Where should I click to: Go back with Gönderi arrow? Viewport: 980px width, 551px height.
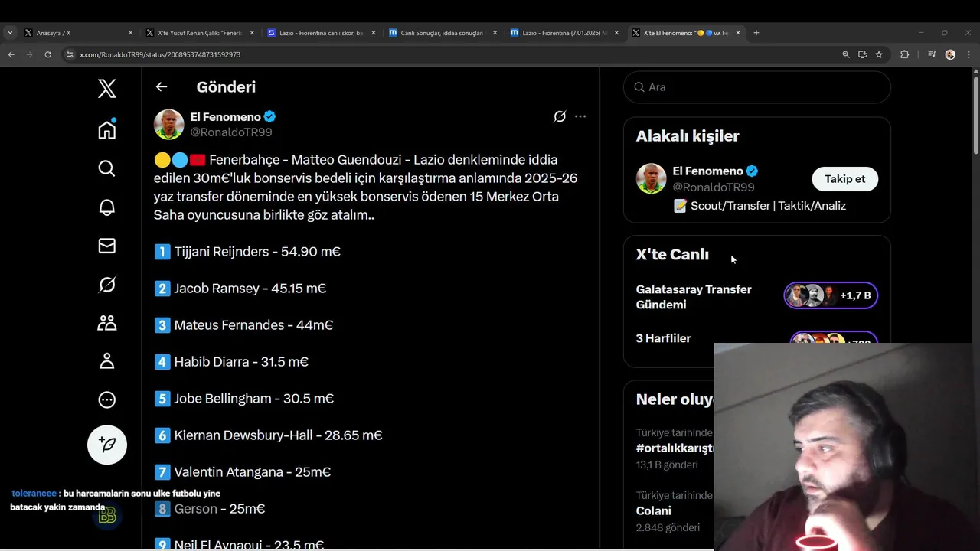tap(162, 86)
